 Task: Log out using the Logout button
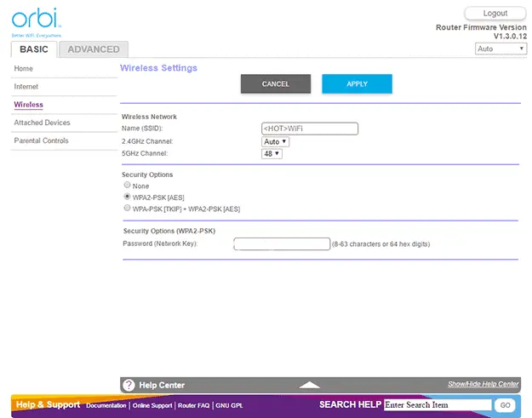(x=495, y=14)
